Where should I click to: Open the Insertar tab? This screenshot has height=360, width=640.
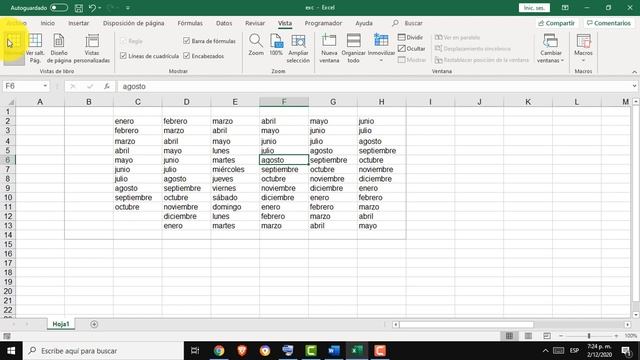78,23
